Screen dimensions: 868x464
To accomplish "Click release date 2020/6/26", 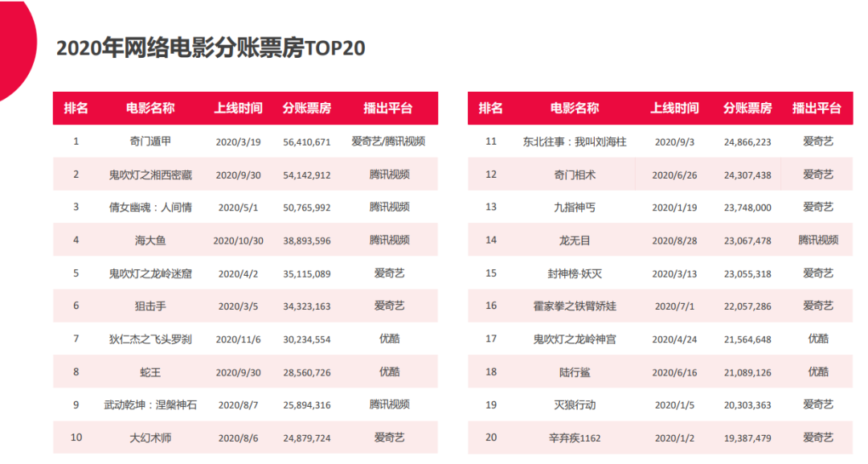I will (x=674, y=175).
